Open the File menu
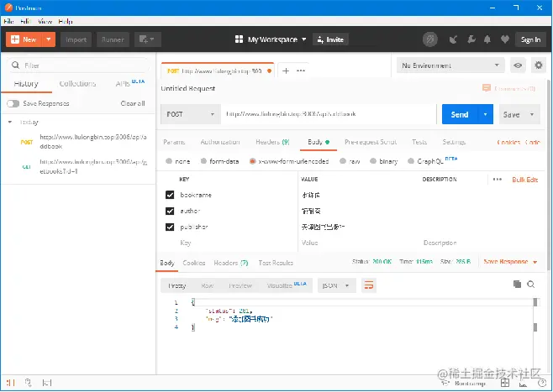The width and height of the screenshot is (553, 392). coord(8,21)
